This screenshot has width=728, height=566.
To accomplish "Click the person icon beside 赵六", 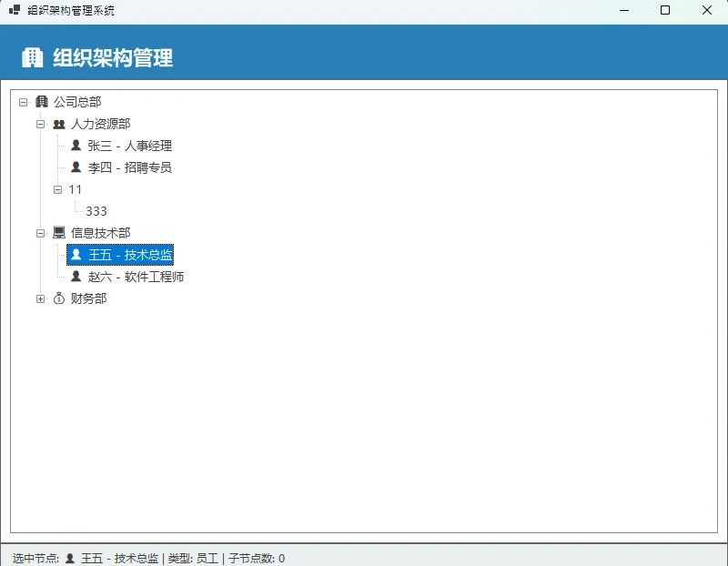I will tap(76, 277).
